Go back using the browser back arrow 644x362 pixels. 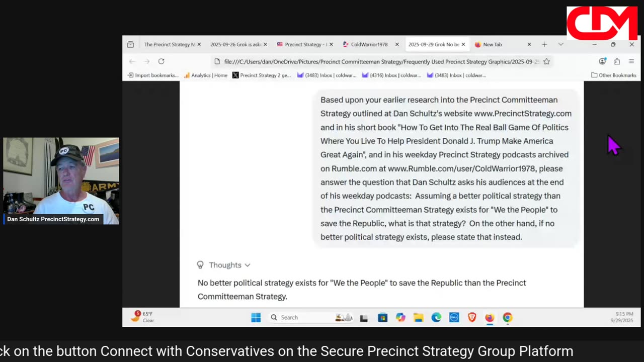pyautogui.click(x=132, y=61)
